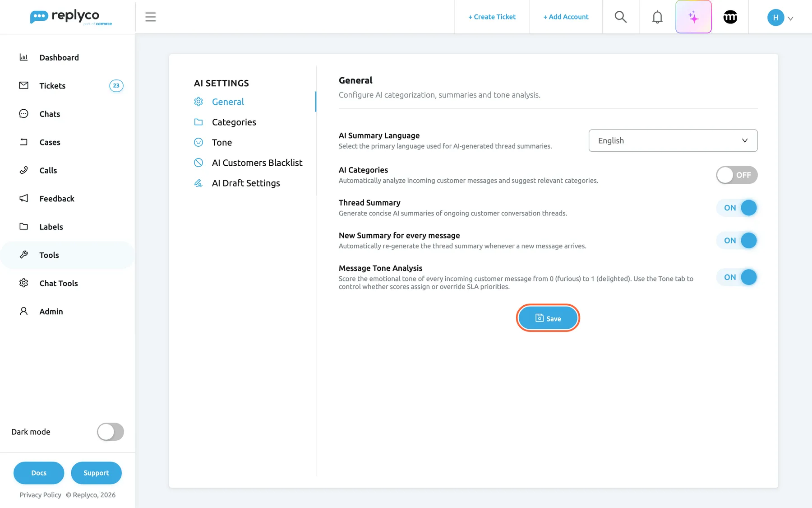
Task: Click the Feedback megaphone icon
Action: coord(23,198)
